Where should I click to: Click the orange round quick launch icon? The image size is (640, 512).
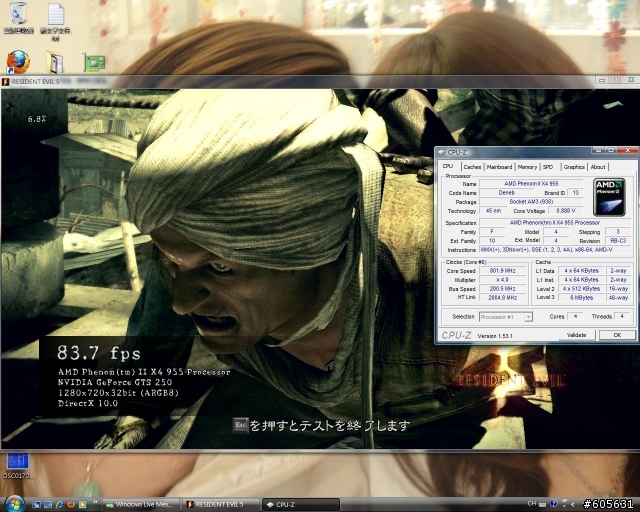pyautogui.click(x=71, y=505)
